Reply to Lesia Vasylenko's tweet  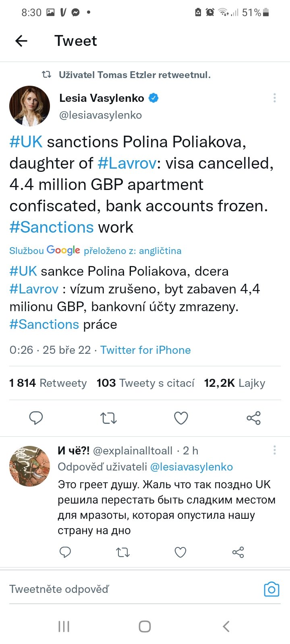(x=36, y=418)
